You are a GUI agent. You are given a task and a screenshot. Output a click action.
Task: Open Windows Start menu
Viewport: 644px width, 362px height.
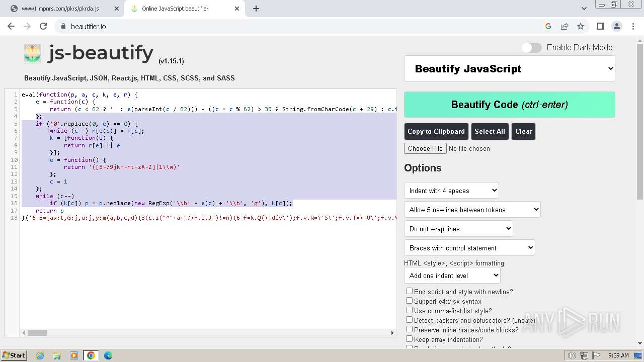(14, 355)
